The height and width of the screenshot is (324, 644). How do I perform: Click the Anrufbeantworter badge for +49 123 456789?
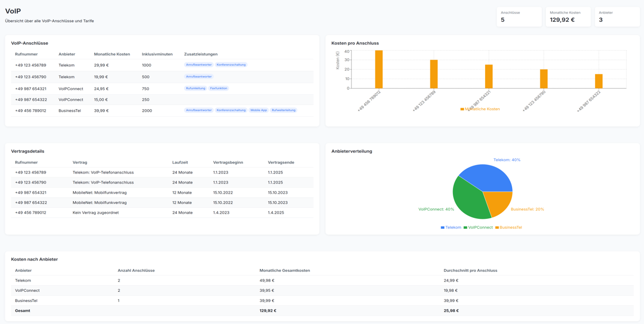[198, 64]
